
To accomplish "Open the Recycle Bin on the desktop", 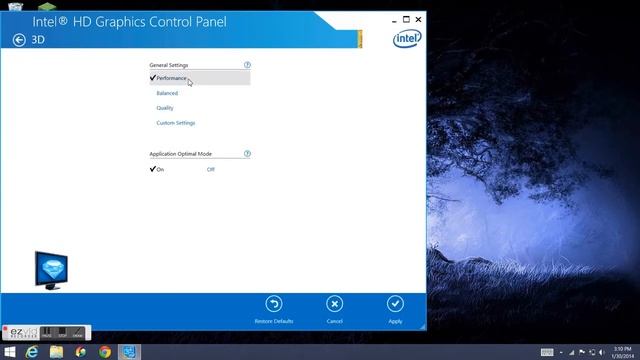I will 16,6.
